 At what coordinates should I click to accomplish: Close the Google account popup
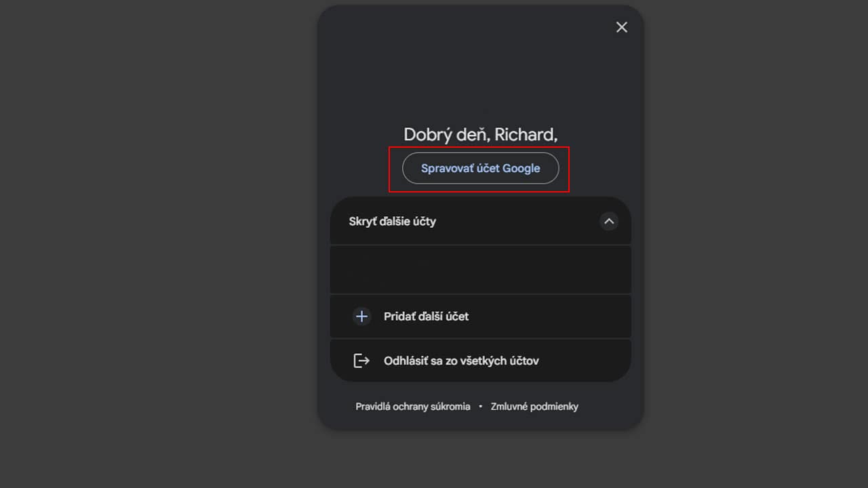point(621,27)
